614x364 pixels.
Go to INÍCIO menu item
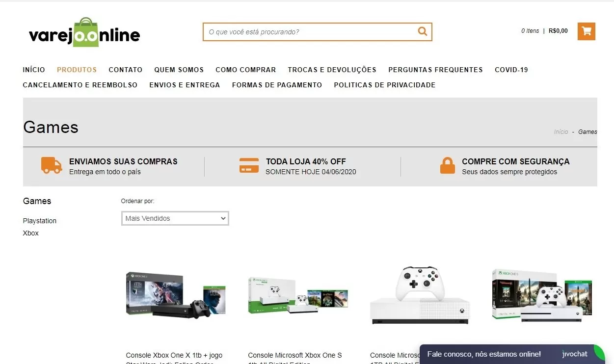(x=34, y=70)
